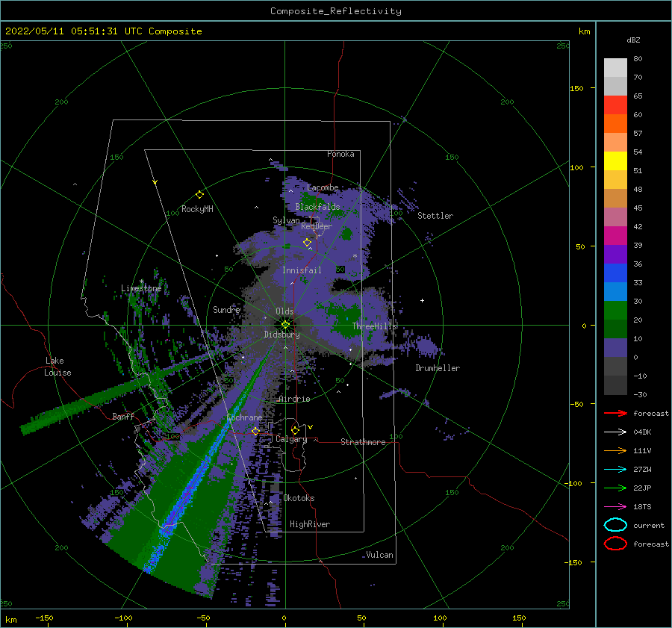Click the Okotoks town label

pyautogui.click(x=299, y=498)
